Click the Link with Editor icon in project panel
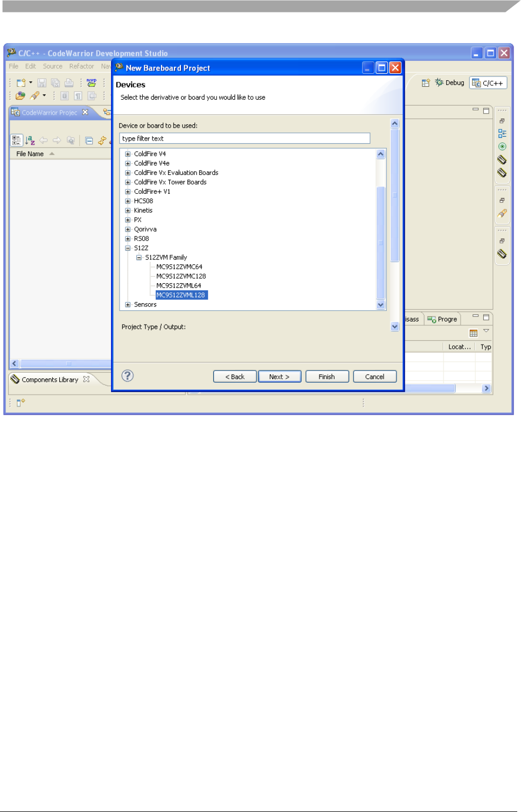 (x=102, y=141)
